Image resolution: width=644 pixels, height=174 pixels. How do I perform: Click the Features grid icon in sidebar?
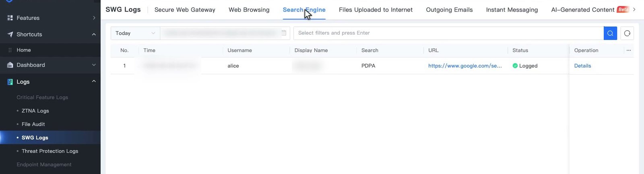click(10, 18)
